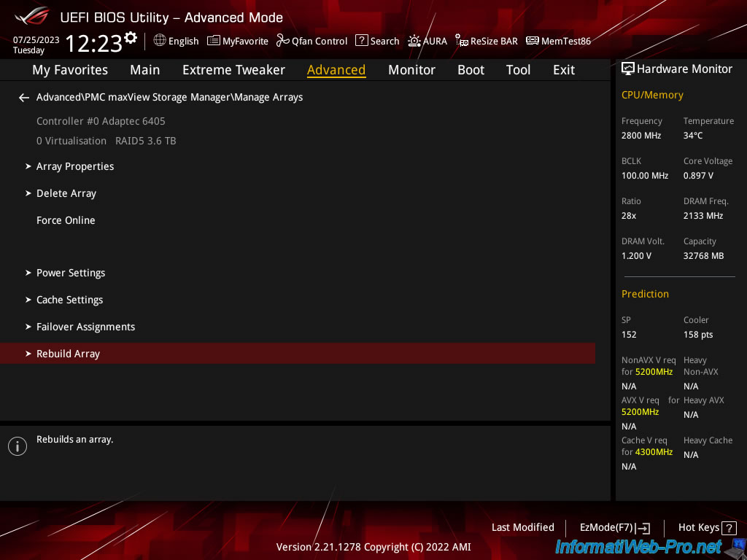Click the English language globe icon
The width and height of the screenshot is (747, 560).
(160, 41)
